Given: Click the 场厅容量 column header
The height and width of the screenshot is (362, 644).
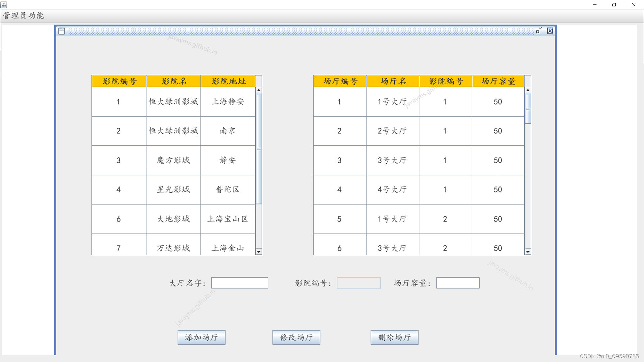Looking at the screenshot, I should point(498,81).
